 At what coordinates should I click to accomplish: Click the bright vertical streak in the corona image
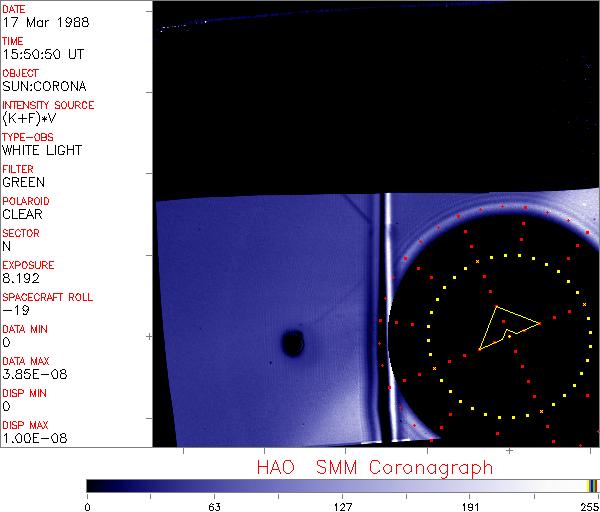(387, 310)
